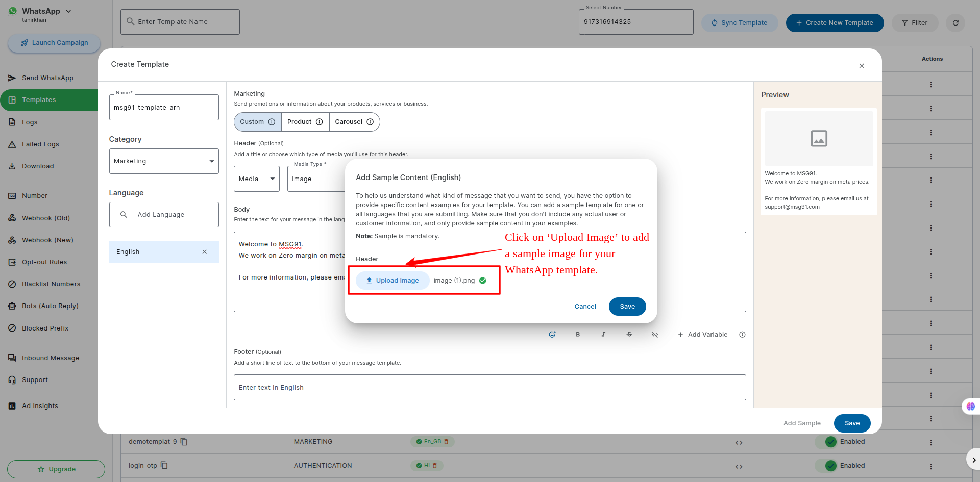Click the image placeholder in Preview
Screen dimensions: 980x482
point(819,138)
